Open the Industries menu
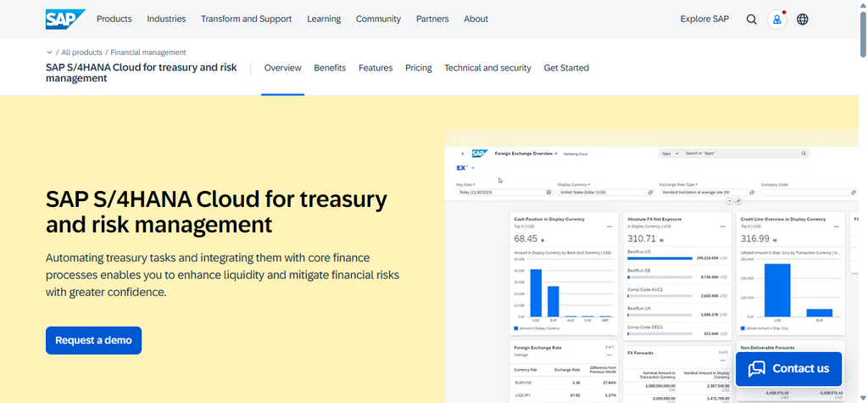Screen dimensions: 868x403 click(x=166, y=19)
